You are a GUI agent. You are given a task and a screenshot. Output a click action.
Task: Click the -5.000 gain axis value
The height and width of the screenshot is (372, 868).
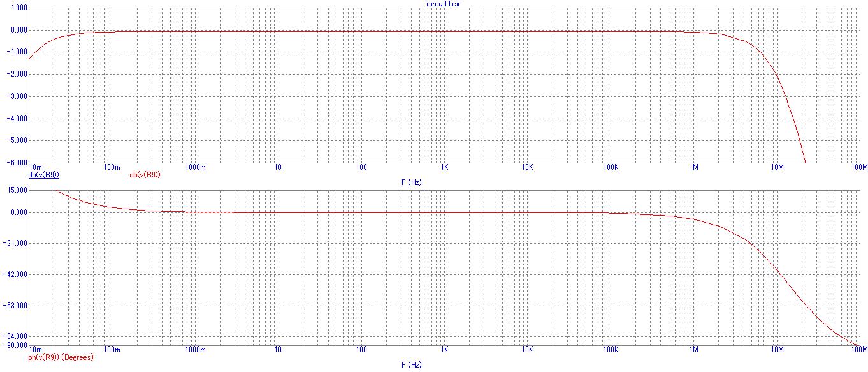pyautogui.click(x=18, y=140)
